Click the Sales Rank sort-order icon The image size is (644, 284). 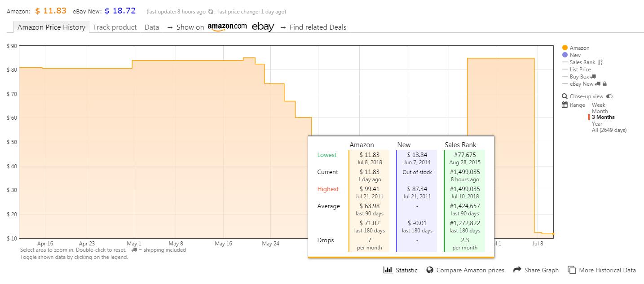600,62
